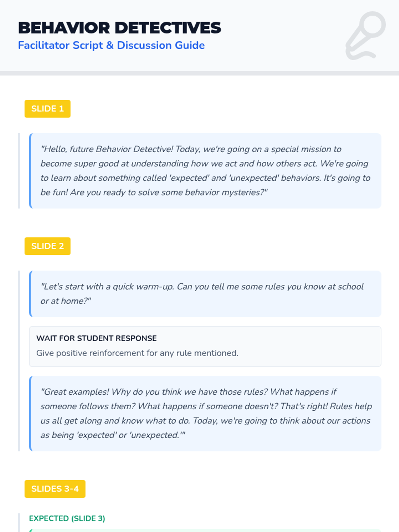399x532 pixels.
Task: Click the "Hello, future Behavior Detective!" opening line
Action: point(106,149)
